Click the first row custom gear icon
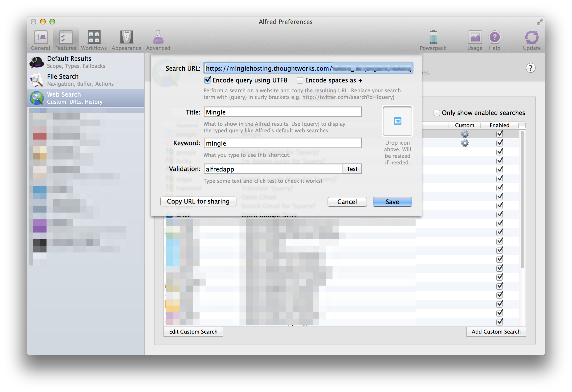The height and width of the screenshot is (392, 572). pyautogui.click(x=465, y=134)
